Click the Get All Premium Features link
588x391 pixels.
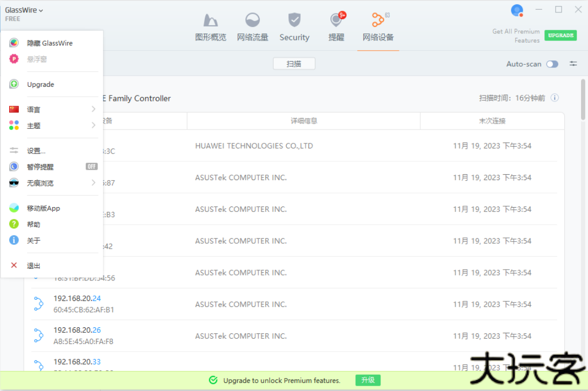click(516, 36)
